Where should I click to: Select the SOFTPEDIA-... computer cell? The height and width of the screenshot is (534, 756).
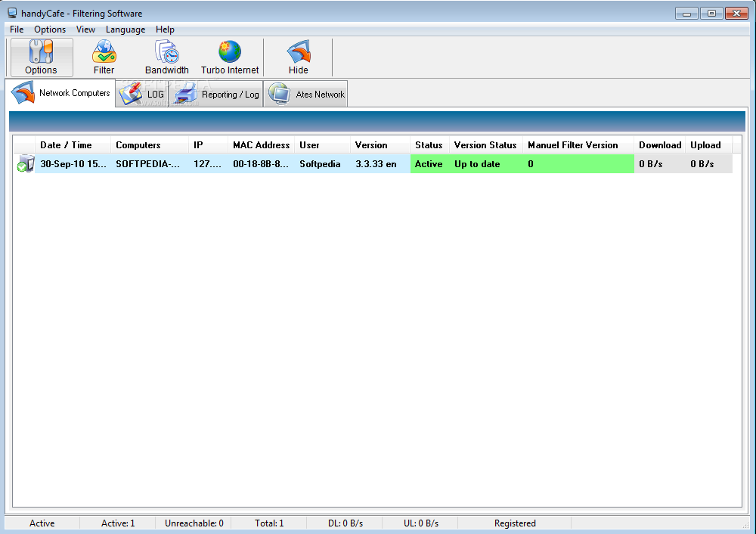[x=150, y=164]
